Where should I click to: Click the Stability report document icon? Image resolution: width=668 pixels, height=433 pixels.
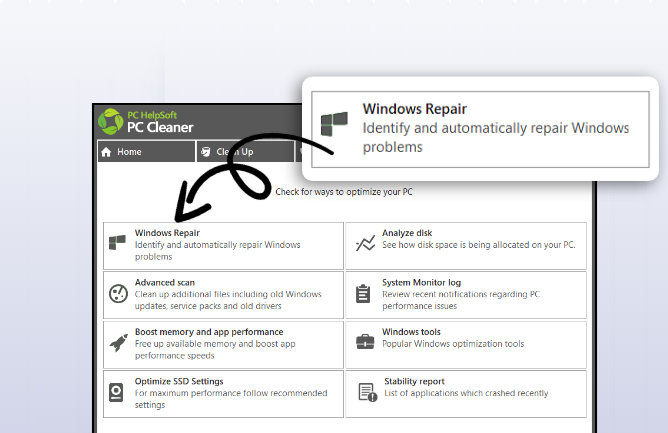[x=367, y=392]
